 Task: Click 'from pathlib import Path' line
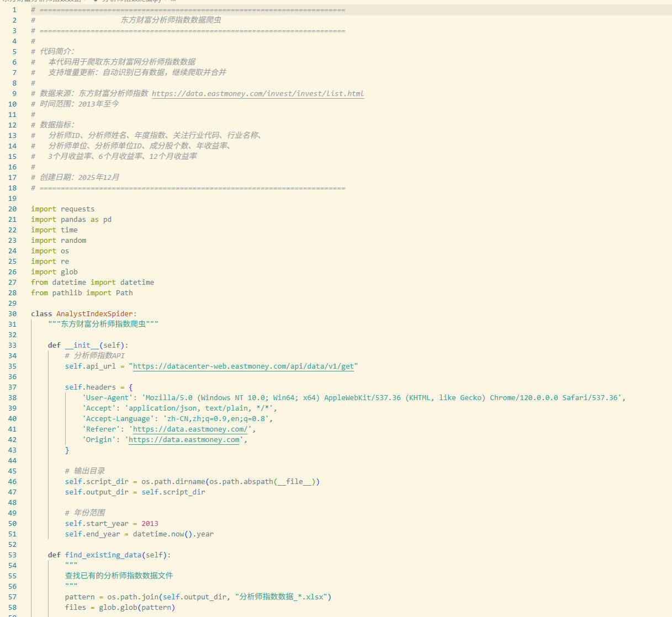click(x=82, y=292)
